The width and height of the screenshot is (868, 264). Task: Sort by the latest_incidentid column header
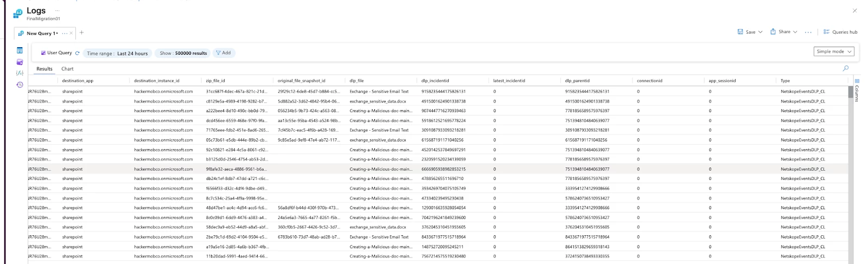[x=509, y=81]
